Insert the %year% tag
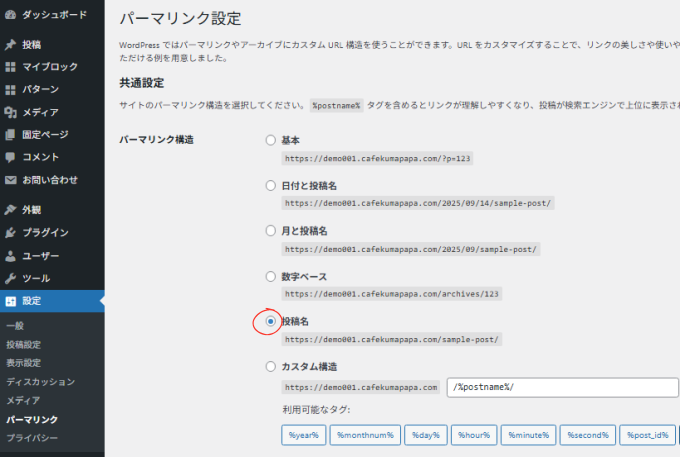This screenshot has height=457, width=680. 304,435
